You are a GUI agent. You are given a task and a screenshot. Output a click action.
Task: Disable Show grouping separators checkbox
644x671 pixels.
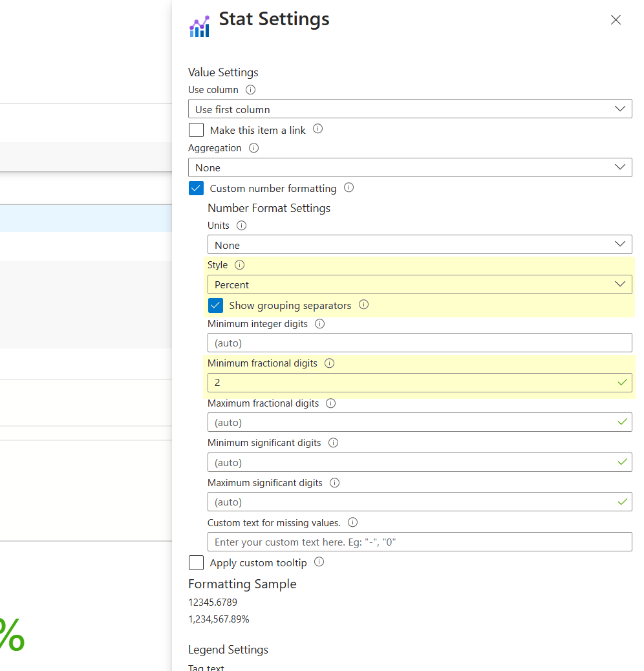pyautogui.click(x=216, y=305)
